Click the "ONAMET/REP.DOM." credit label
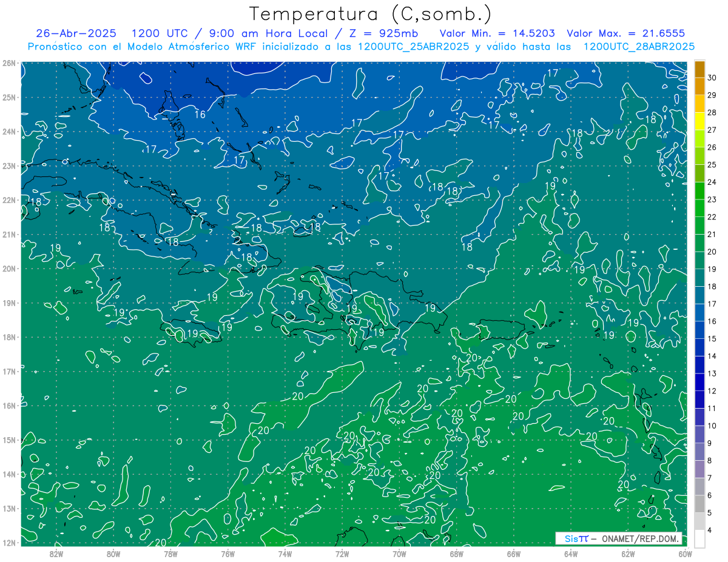 (x=641, y=538)
